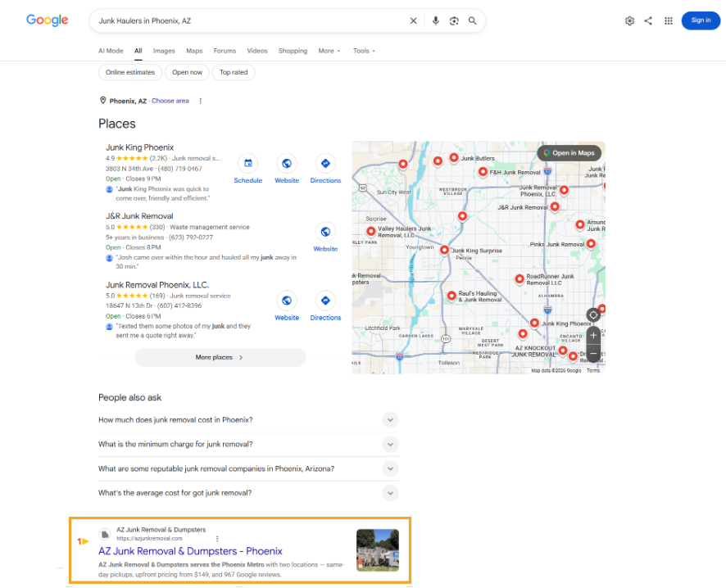726x588 pixels.
Task: Click Pinks Junk Removal map pin
Action: (x=591, y=243)
